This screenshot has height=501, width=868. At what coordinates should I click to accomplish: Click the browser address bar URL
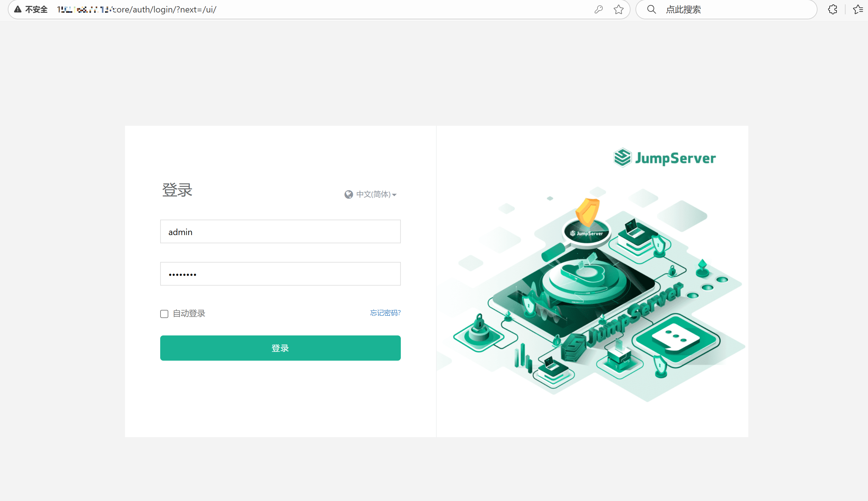click(138, 9)
